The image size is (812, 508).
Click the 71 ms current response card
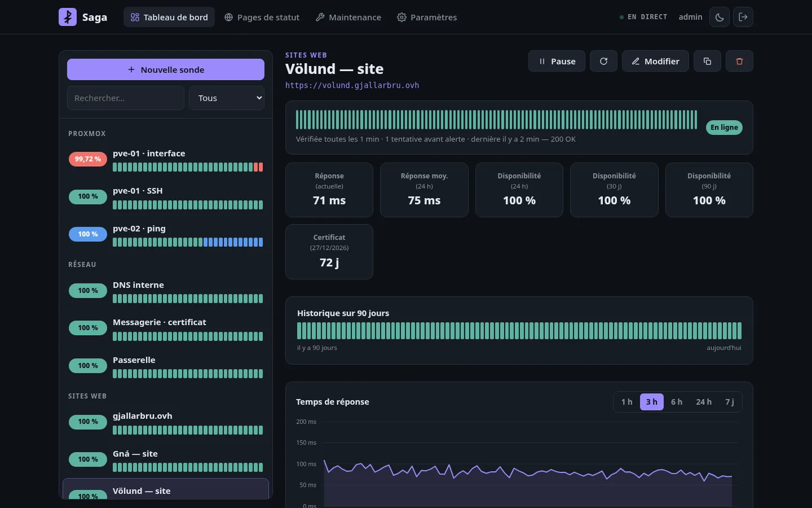point(329,190)
